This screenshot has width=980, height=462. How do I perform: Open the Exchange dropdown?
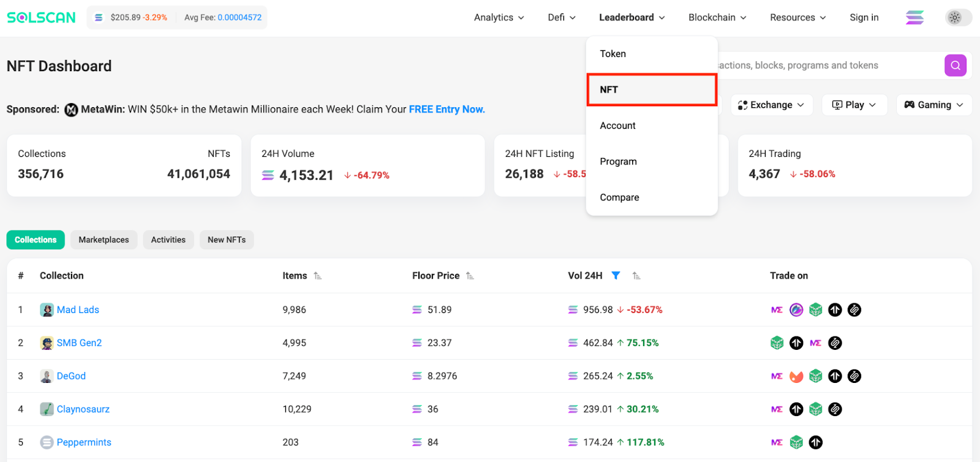click(x=771, y=105)
